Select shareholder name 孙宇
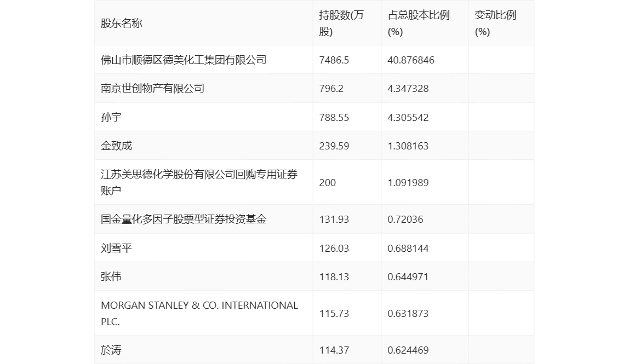Screen dimensions: 629x364 click(111, 117)
